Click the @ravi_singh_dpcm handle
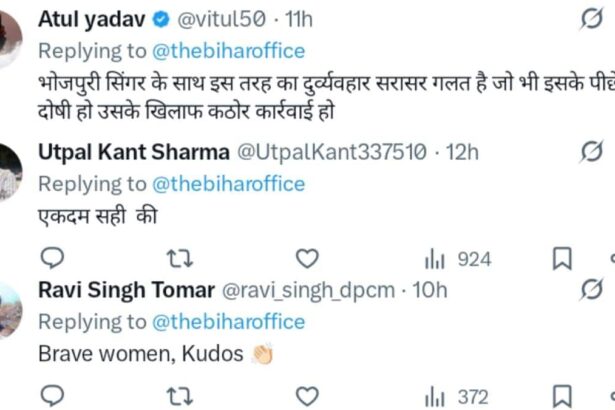 coord(305,290)
